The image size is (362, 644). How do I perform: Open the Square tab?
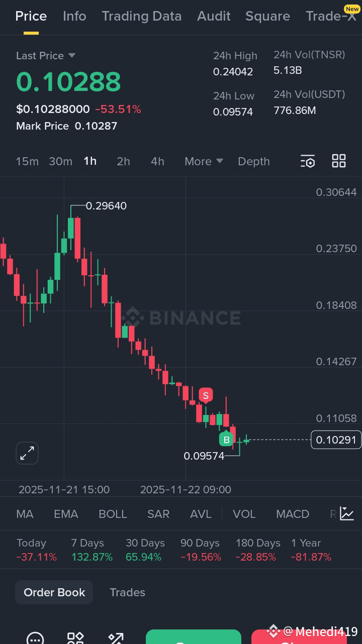(x=267, y=16)
